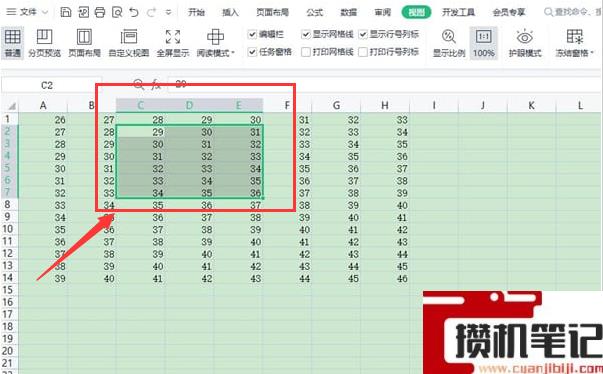Select row 18 header

8,327
